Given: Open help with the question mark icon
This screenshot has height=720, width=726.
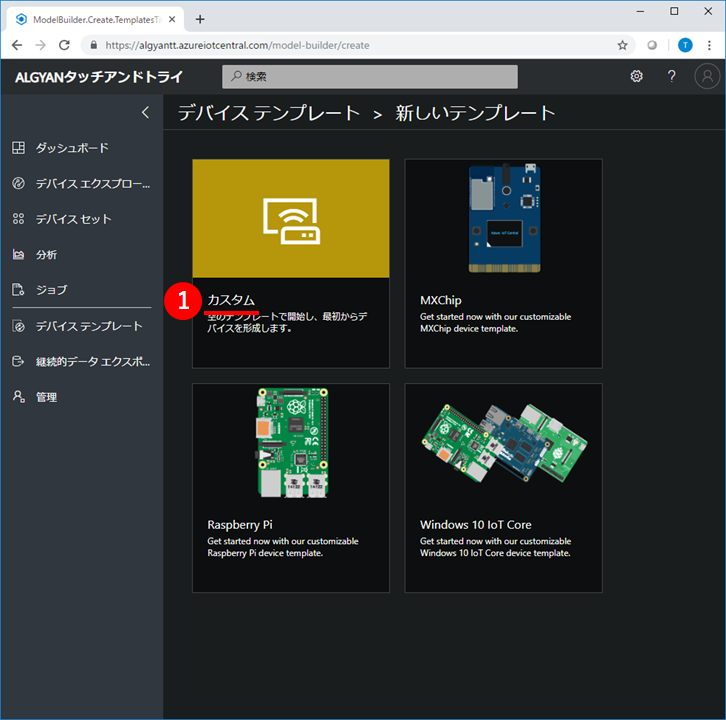Looking at the screenshot, I should (x=671, y=76).
